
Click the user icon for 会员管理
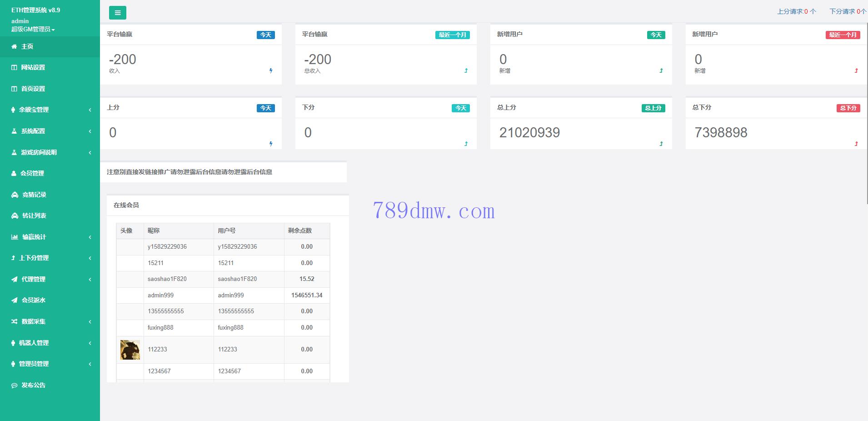tap(14, 173)
